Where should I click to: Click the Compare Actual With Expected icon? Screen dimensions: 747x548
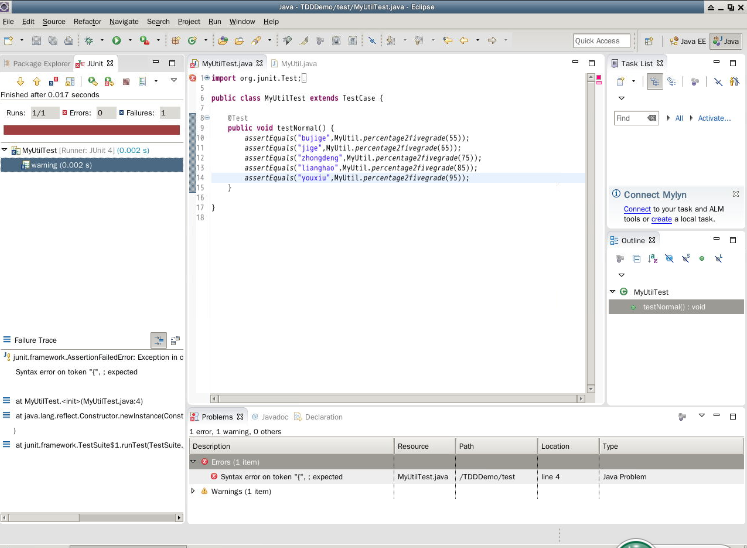coord(175,340)
